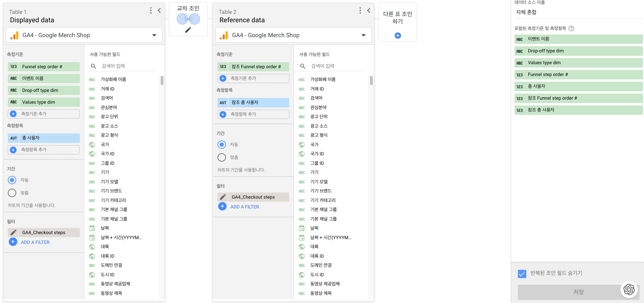Click search magnifier in Table 2 fields
The height and width of the screenshot is (303, 644).
303,66
